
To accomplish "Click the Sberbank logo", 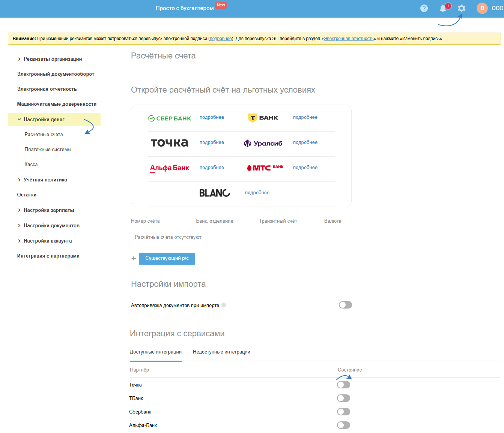I will click(x=170, y=118).
